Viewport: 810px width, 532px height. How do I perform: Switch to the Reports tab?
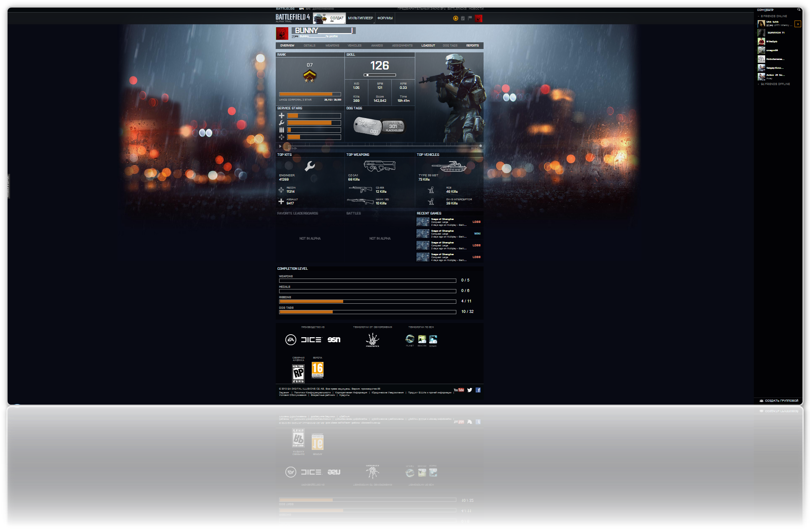pos(472,45)
